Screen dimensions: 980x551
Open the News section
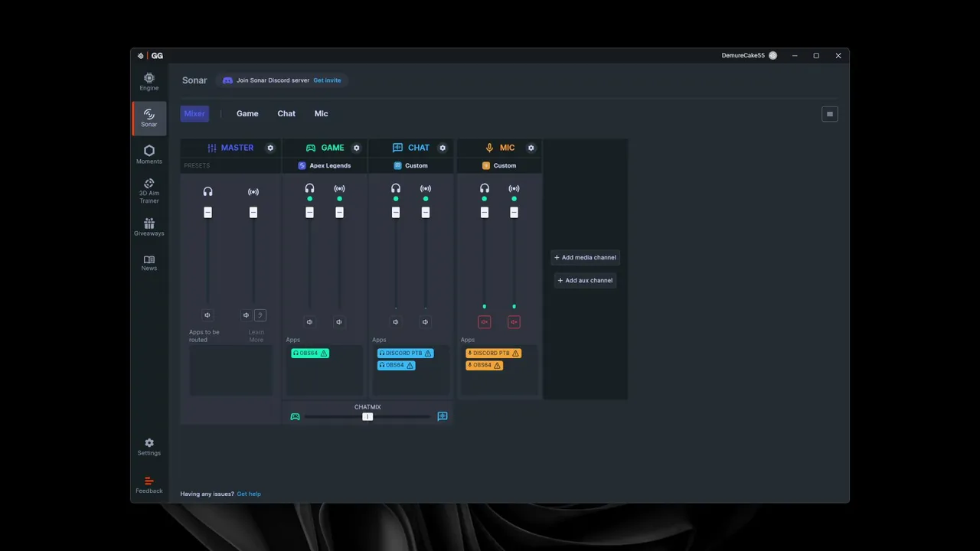pyautogui.click(x=149, y=263)
